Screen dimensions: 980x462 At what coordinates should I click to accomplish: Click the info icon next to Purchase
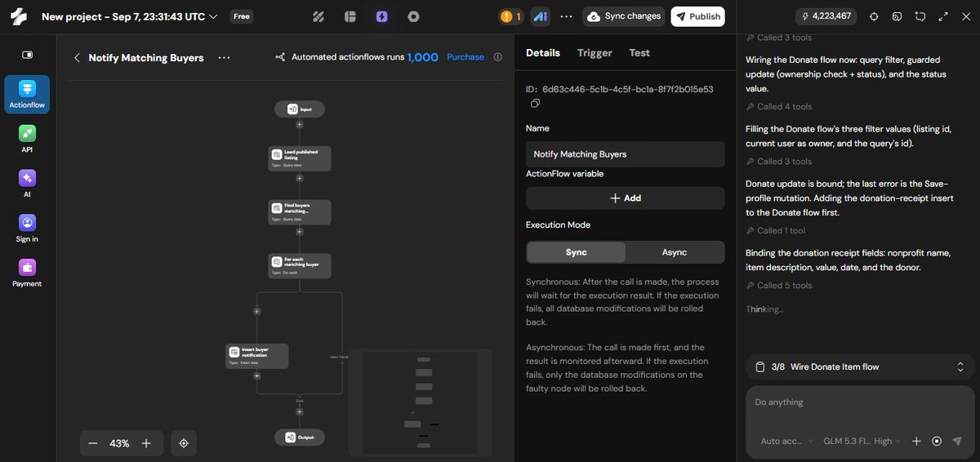tap(498, 57)
